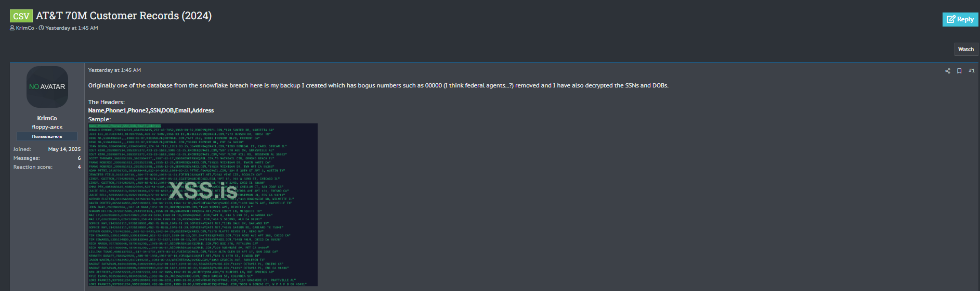Open KrimCo username in the user sidebar
This screenshot has height=291, width=980.
47,118
